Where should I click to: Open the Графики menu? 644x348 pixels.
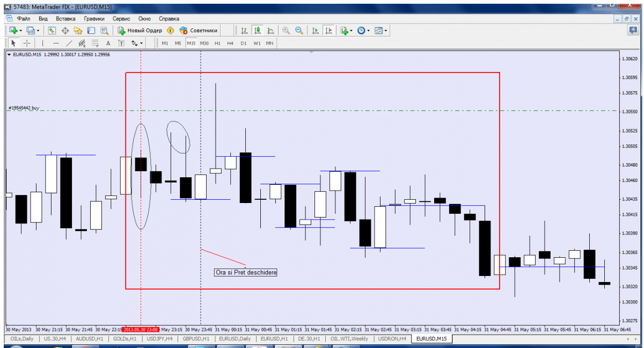tap(94, 18)
